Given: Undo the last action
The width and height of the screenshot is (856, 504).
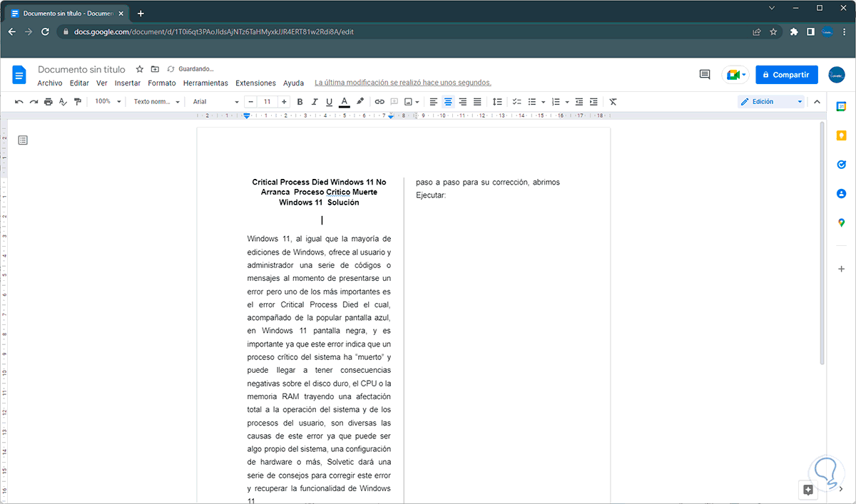Looking at the screenshot, I should click(x=19, y=102).
